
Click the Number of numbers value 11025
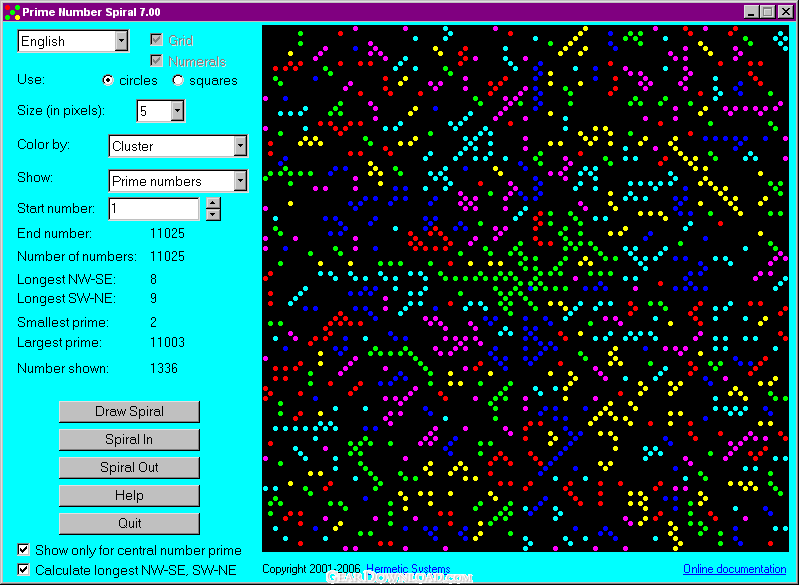point(167,256)
